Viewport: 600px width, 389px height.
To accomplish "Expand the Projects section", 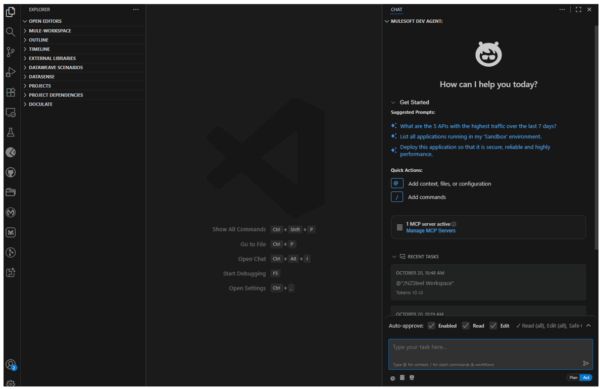I will tap(83, 86).
